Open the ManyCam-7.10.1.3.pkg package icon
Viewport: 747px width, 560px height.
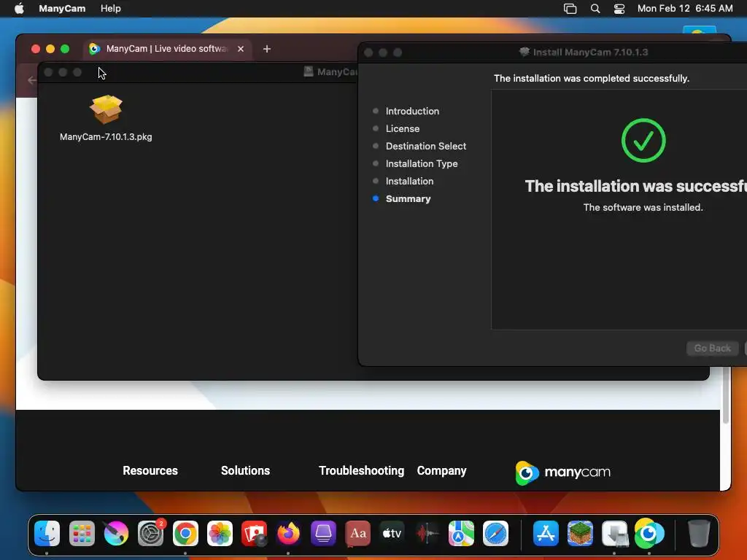tap(106, 109)
